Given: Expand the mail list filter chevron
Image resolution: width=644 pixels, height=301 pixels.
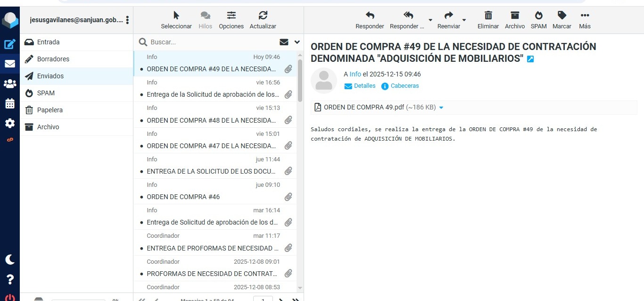Looking at the screenshot, I should 297,42.
